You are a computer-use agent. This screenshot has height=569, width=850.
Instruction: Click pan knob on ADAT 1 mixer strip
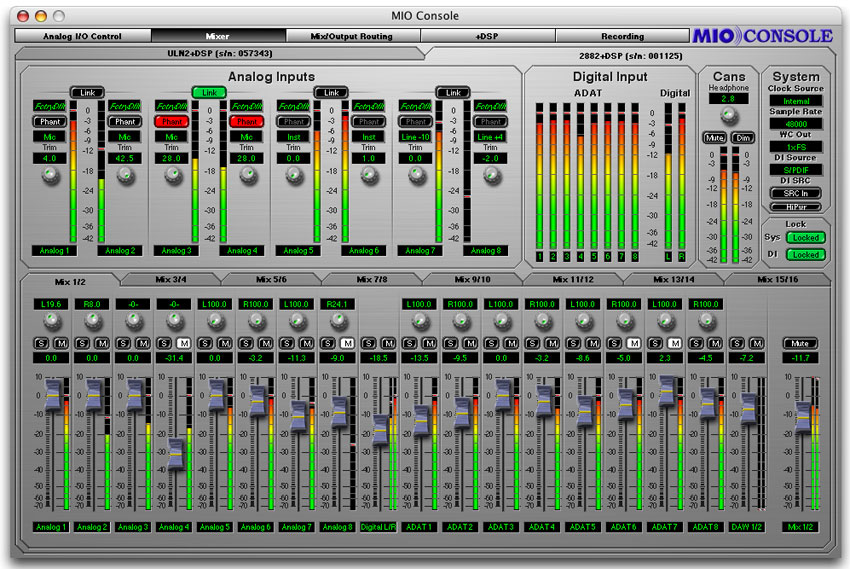420,321
